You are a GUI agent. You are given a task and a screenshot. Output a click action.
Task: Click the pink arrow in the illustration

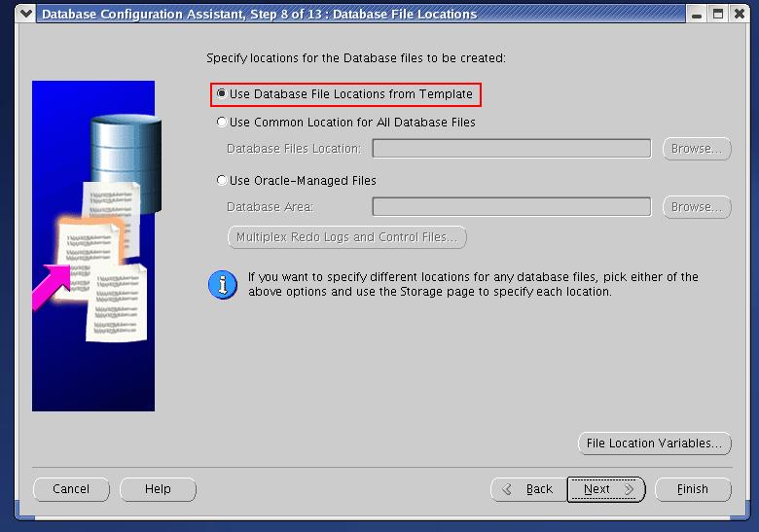54,289
